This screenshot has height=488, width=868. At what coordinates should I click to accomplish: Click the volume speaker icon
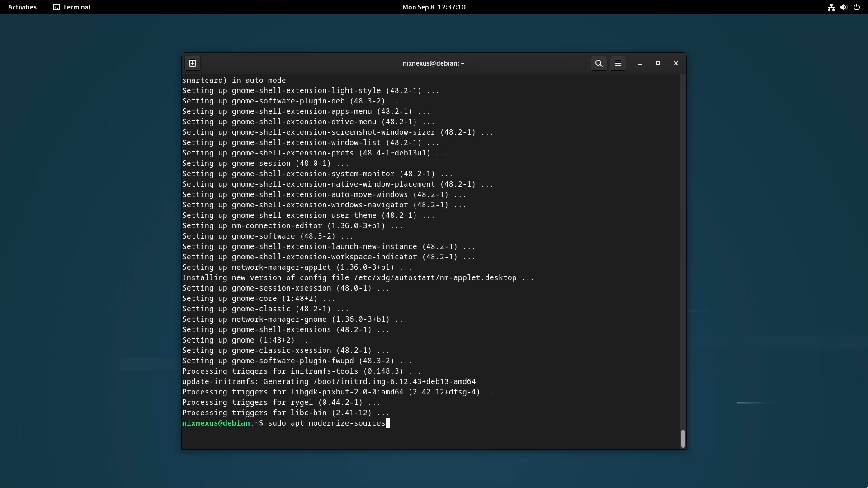[x=844, y=7]
